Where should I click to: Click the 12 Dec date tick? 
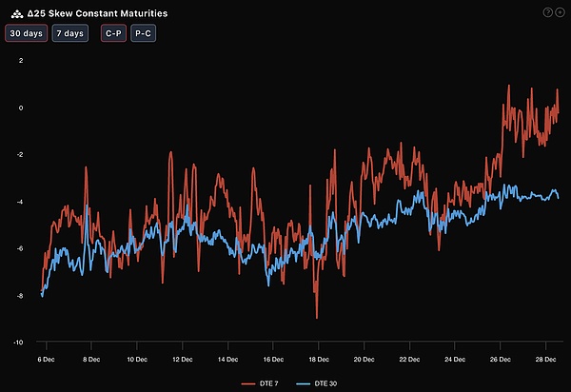[181, 360]
